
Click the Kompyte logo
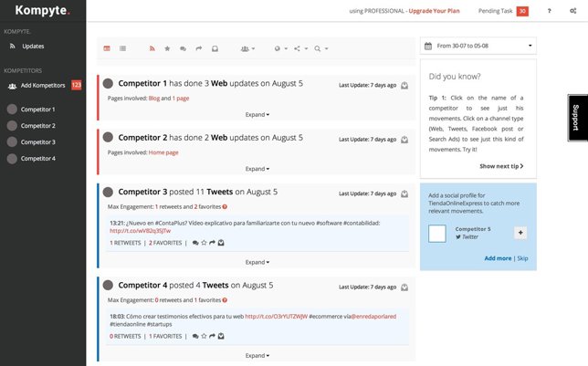coord(42,11)
